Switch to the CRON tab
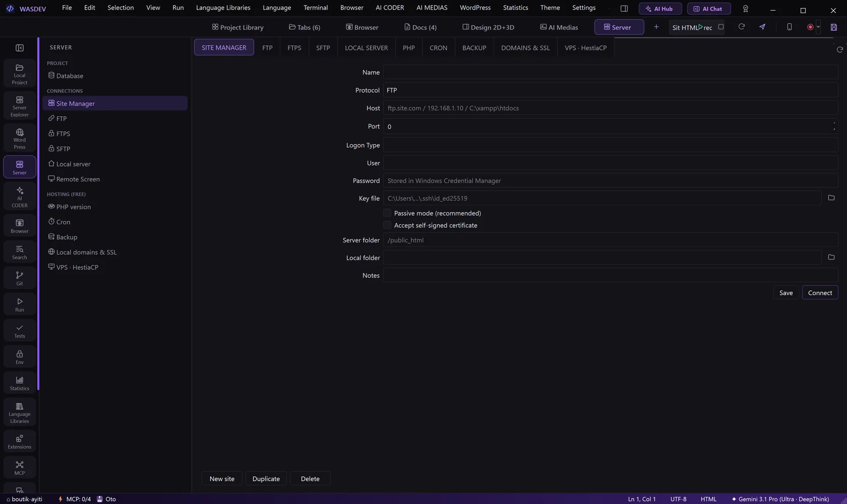The image size is (847, 504). [x=438, y=48]
